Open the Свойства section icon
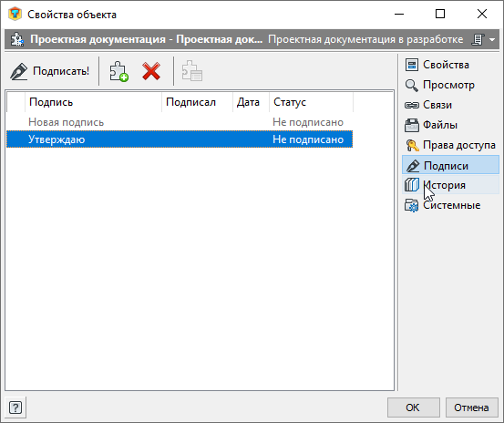 coord(412,65)
